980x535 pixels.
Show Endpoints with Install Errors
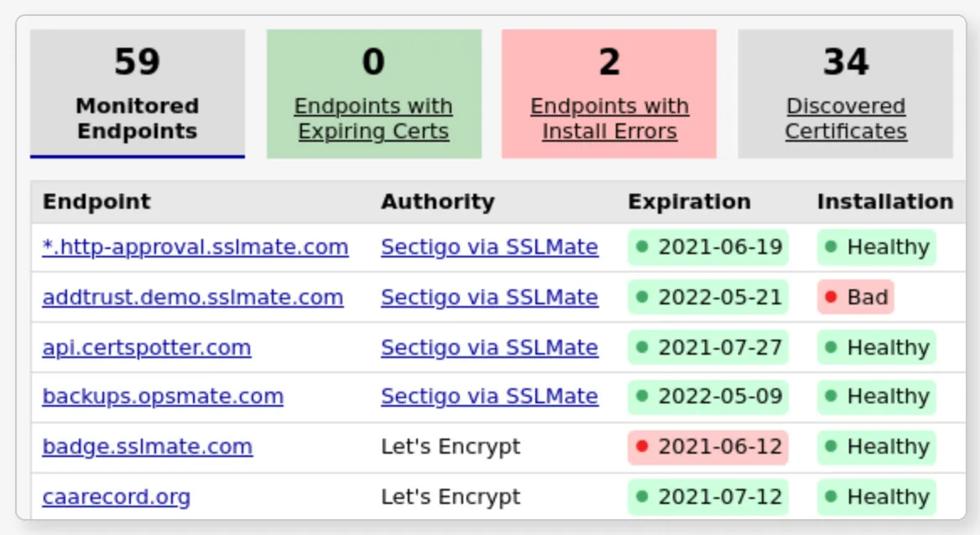(x=609, y=118)
